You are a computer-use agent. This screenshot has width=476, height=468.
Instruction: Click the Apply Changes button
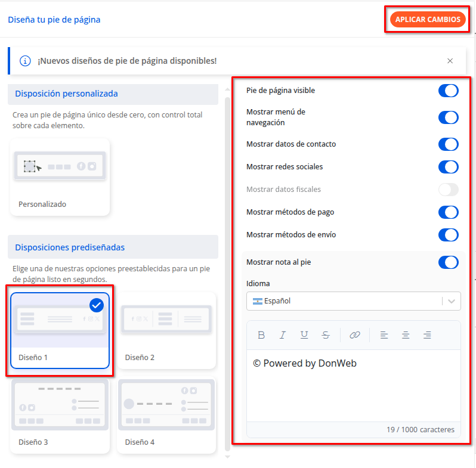pos(428,20)
